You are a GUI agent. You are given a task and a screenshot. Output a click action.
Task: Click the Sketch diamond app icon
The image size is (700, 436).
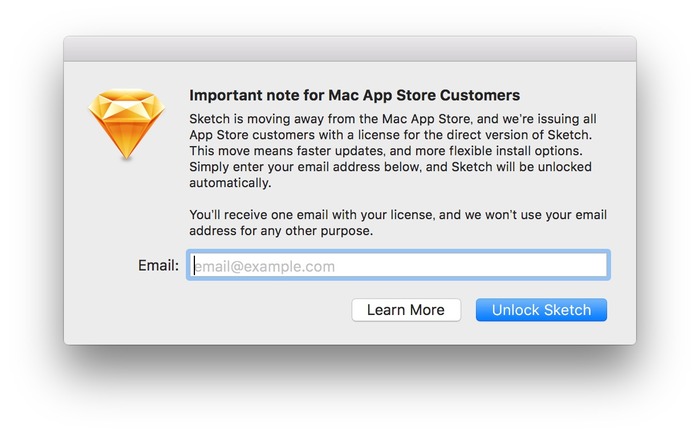126,124
